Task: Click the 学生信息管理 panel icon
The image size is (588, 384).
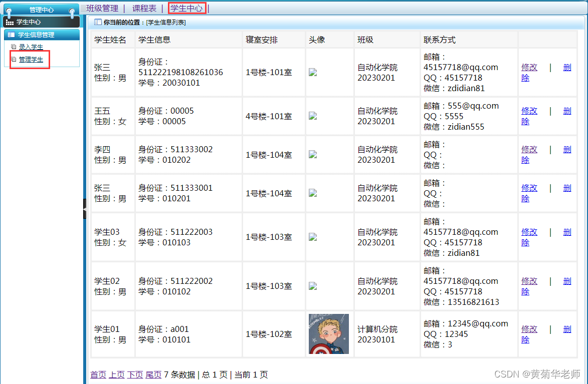Action: click(11, 35)
